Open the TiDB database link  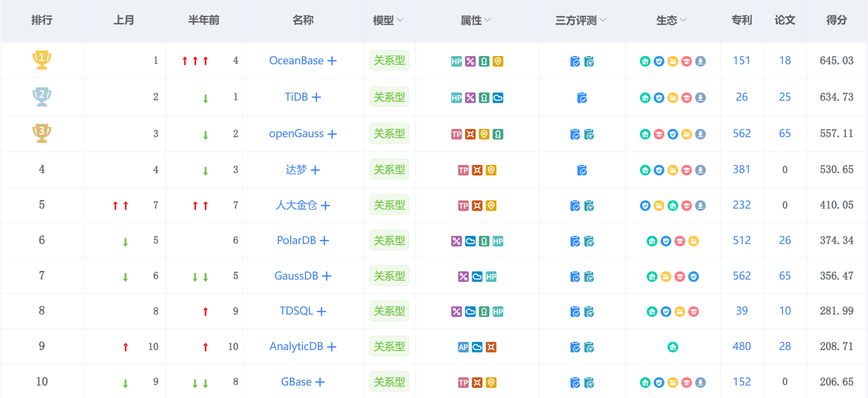click(296, 97)
